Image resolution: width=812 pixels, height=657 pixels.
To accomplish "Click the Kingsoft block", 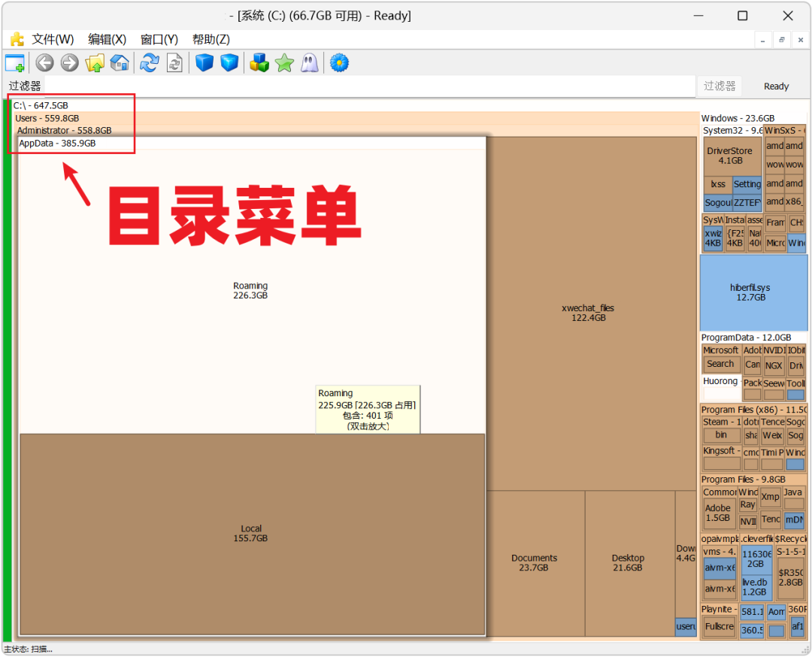I will 721,458.
